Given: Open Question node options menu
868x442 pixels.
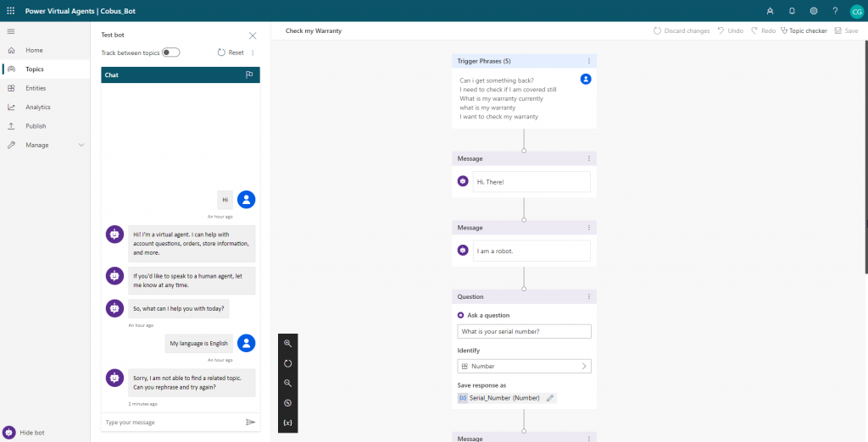Looking at the screenshot, I should (589, 296).
